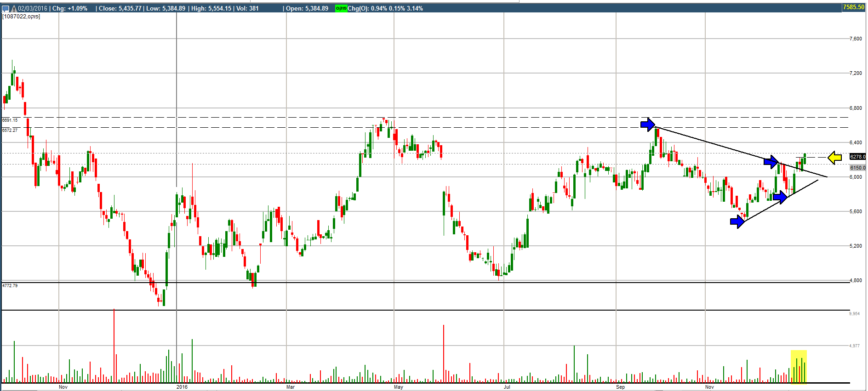Click the 4,977 volume axis label
This screenshot has height=391, width=868.
click(854, 346)
